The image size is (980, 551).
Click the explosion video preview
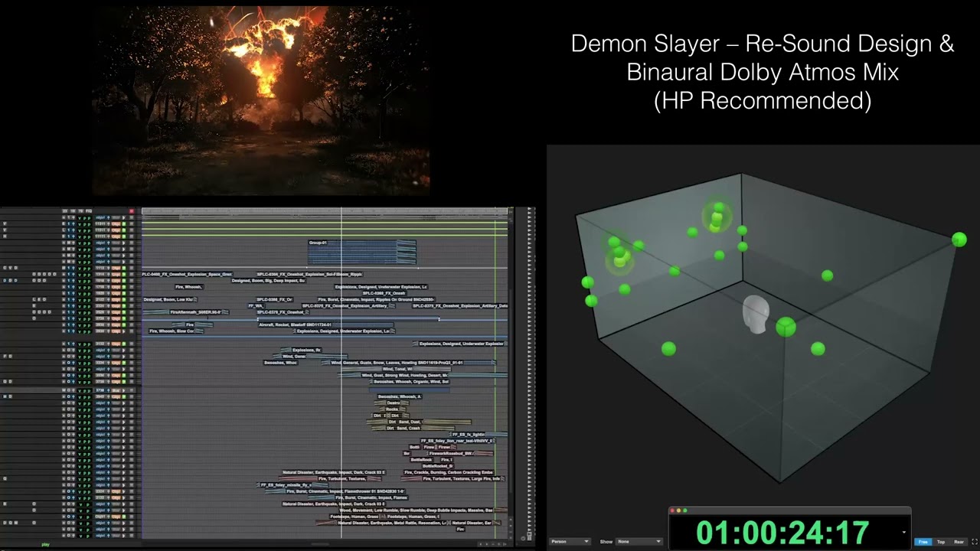[260, 99]
